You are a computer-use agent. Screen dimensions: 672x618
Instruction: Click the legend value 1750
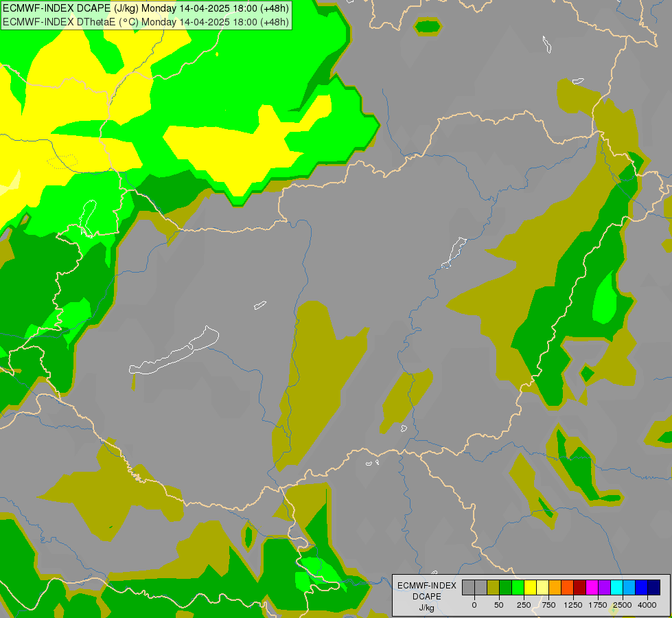(x=598, y=605)
